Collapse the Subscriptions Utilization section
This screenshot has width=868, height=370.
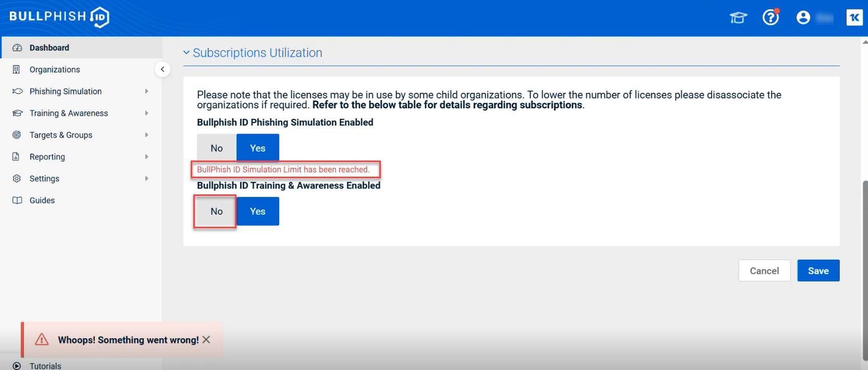[x=187, y=53]
